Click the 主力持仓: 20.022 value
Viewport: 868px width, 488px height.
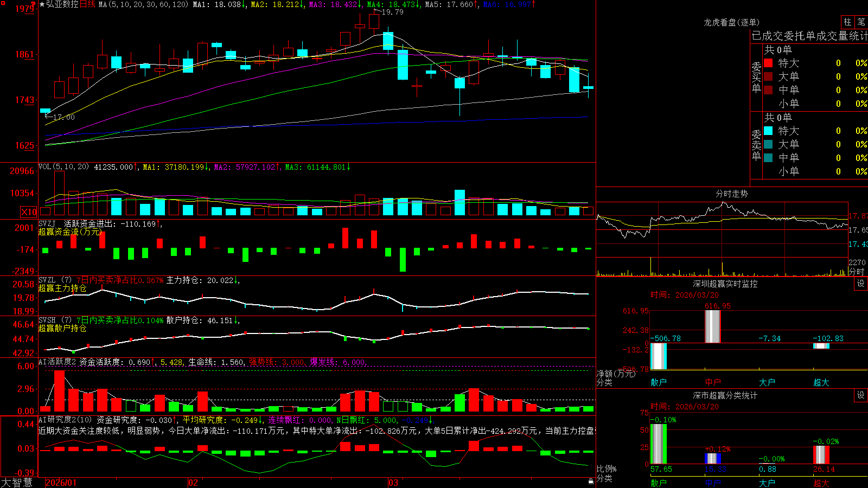coord(200,280)
